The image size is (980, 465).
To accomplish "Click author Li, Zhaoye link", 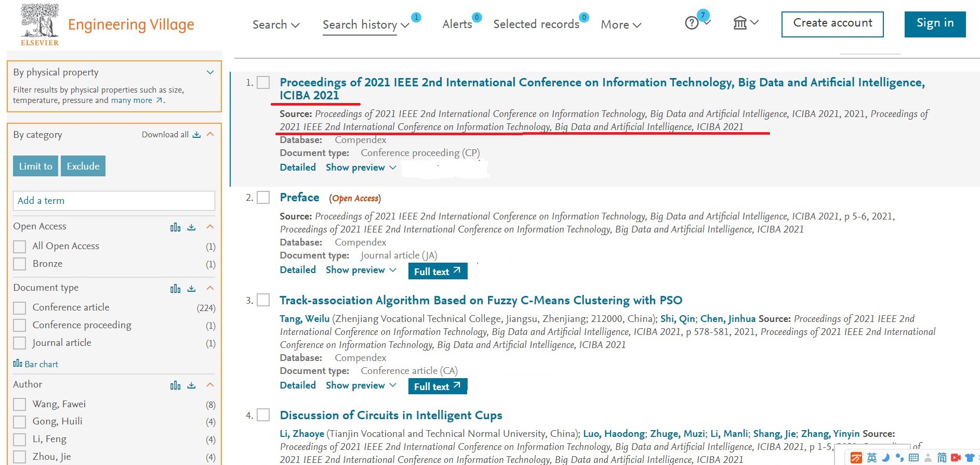I will [x=302, y=434].
